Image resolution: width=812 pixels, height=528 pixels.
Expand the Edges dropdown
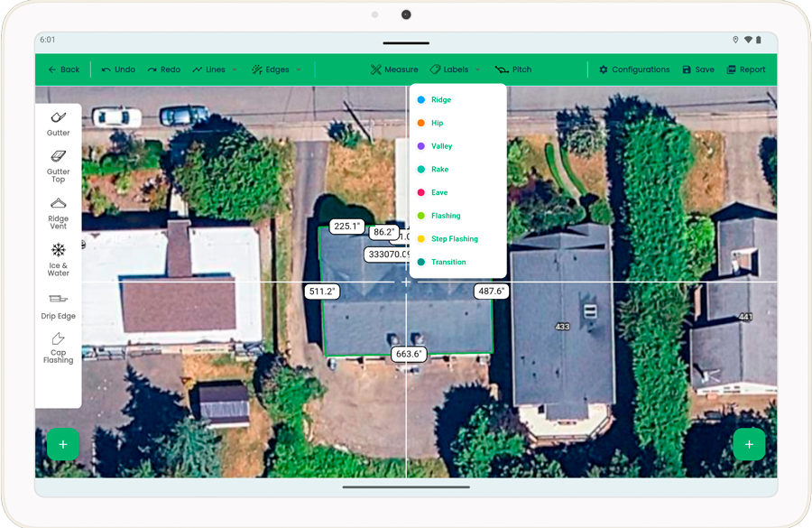tap(277, 69)
